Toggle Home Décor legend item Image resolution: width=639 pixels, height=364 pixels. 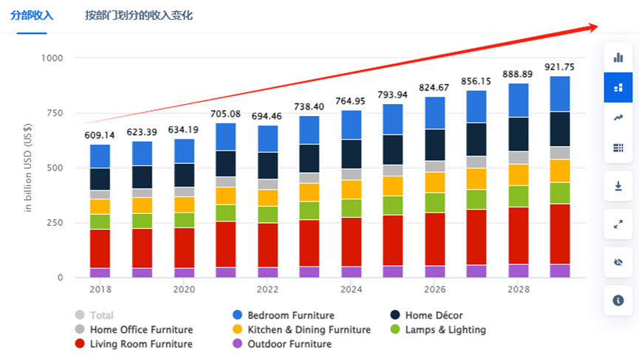(434, 315)
